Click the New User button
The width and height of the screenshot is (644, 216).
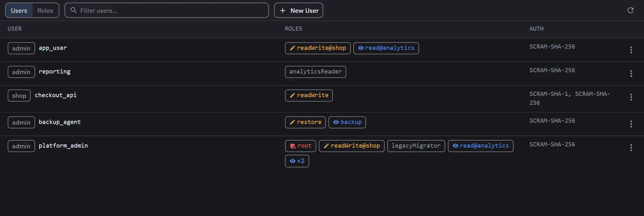click(x=299, y=11)
